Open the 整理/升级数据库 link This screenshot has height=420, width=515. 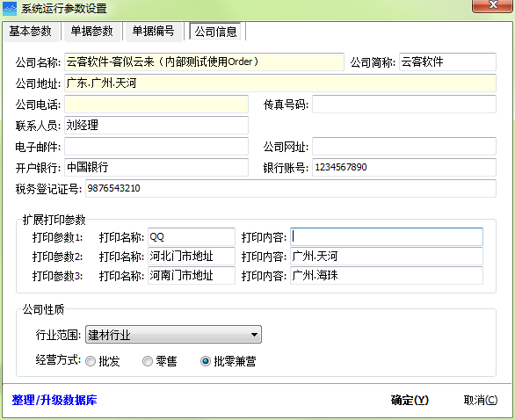[54, 400]
